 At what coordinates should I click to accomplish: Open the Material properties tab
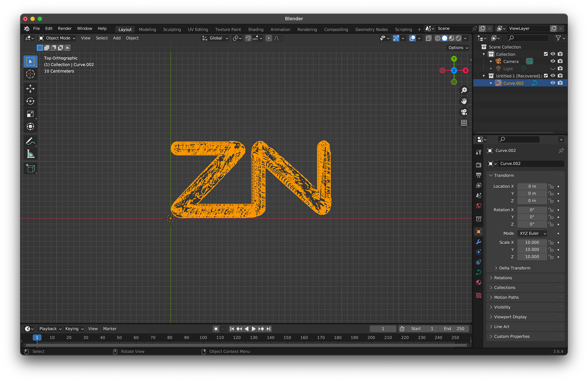[479, 282]
